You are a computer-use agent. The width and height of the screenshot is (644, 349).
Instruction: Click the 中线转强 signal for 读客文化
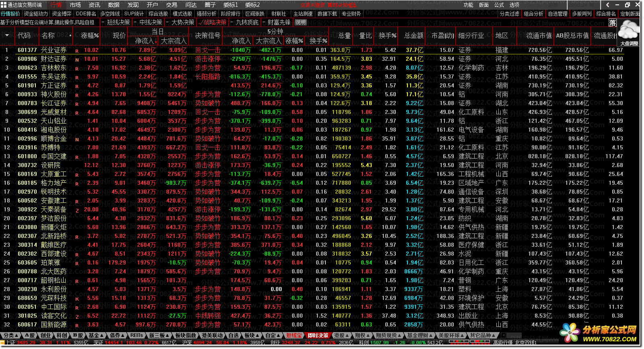click(x=208, y=316)
